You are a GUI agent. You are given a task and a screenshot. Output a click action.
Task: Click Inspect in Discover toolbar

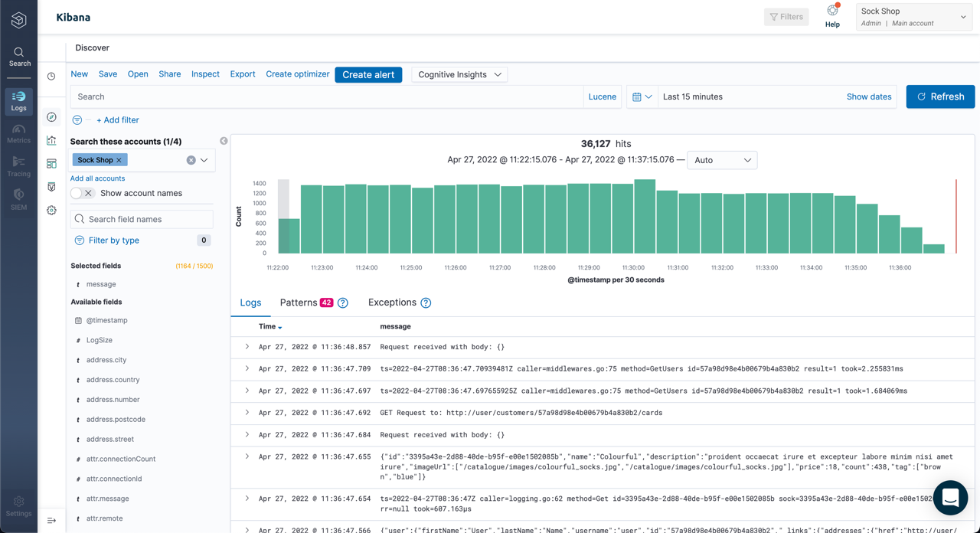tap(205, 74)
